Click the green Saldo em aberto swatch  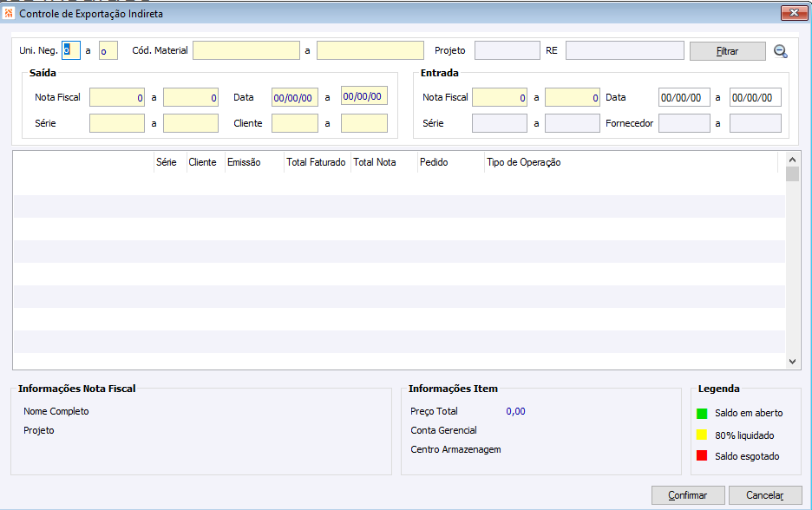(702, 413)
